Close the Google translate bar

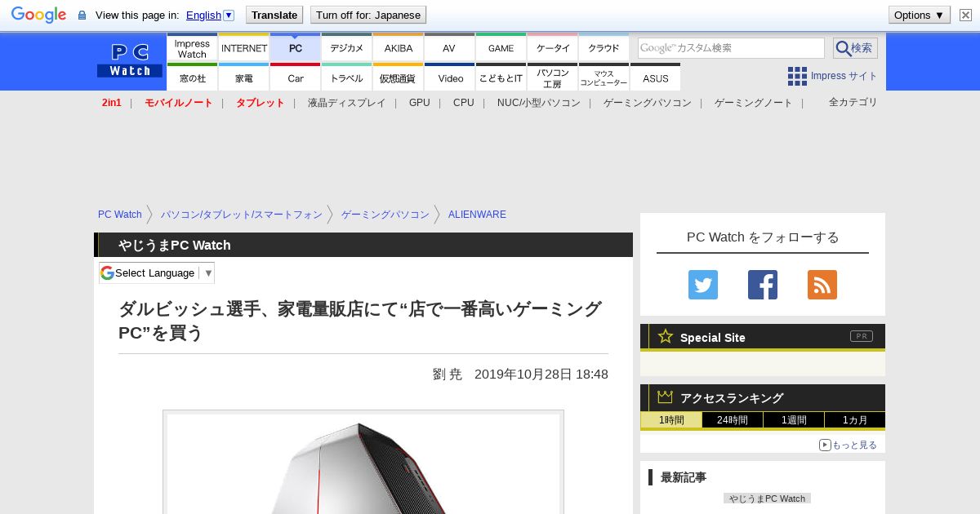pyautogui.click(x=964, y=15)
